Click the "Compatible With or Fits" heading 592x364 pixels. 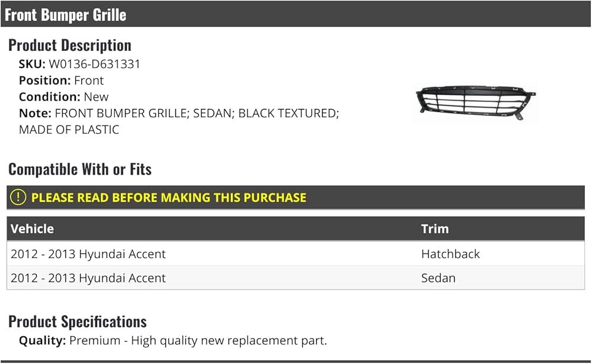tap(80, 169)
